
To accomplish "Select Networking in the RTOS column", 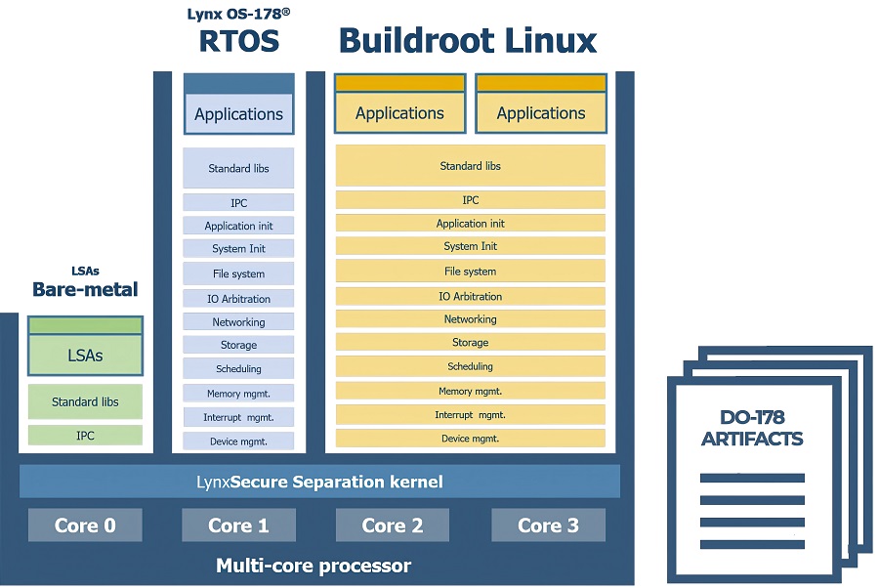I will coord(238,321).
